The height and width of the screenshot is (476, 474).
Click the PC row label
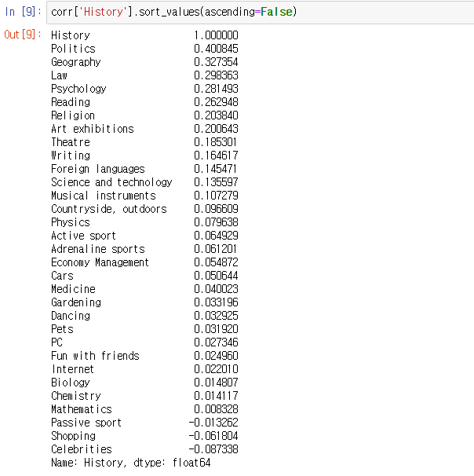coord(57,342)
